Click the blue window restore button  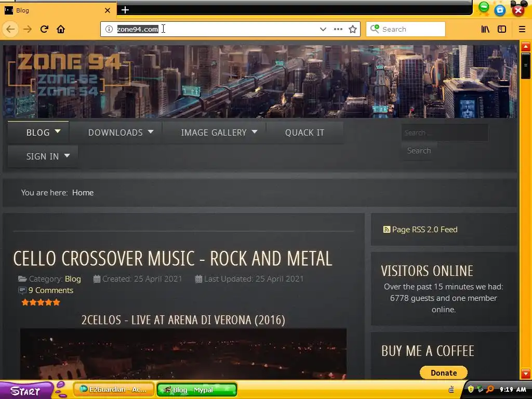point(500,10)
